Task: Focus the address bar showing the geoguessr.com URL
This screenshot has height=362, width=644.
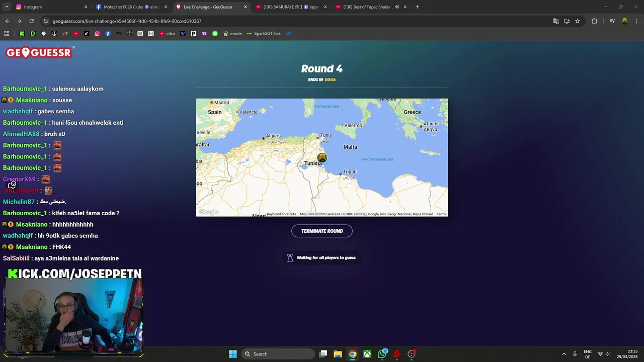Action: pyautogui.click(x=302, y=21)
